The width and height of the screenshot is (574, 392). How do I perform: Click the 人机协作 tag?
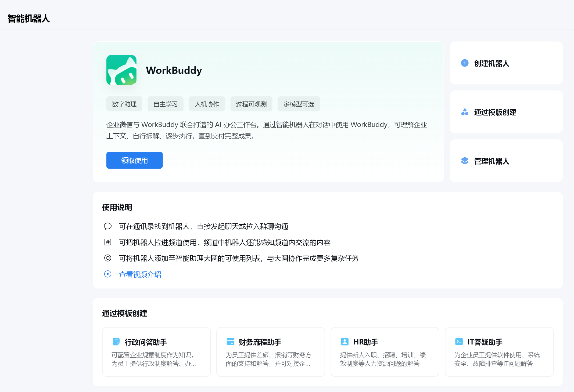coord(207,104)
